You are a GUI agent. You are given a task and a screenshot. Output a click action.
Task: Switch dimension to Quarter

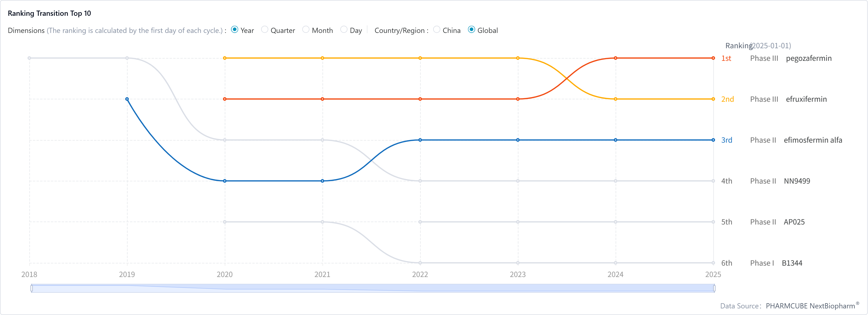click(x=265, y=30)
